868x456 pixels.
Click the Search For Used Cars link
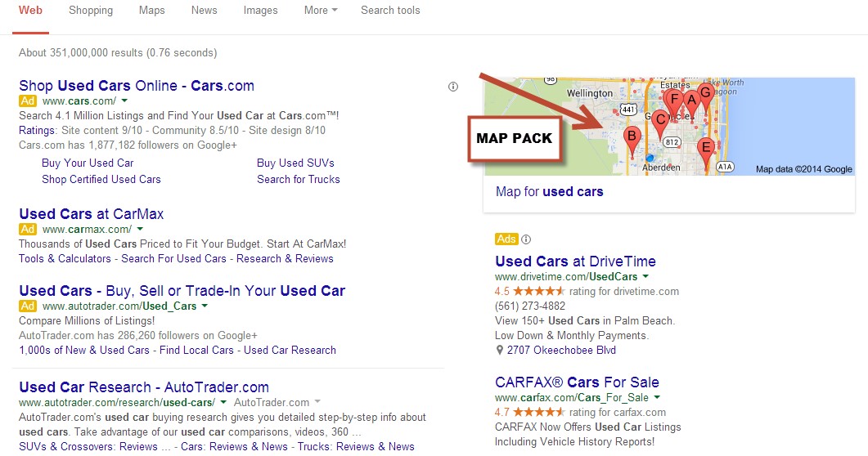pyautogui.click(x=173, y=259)
